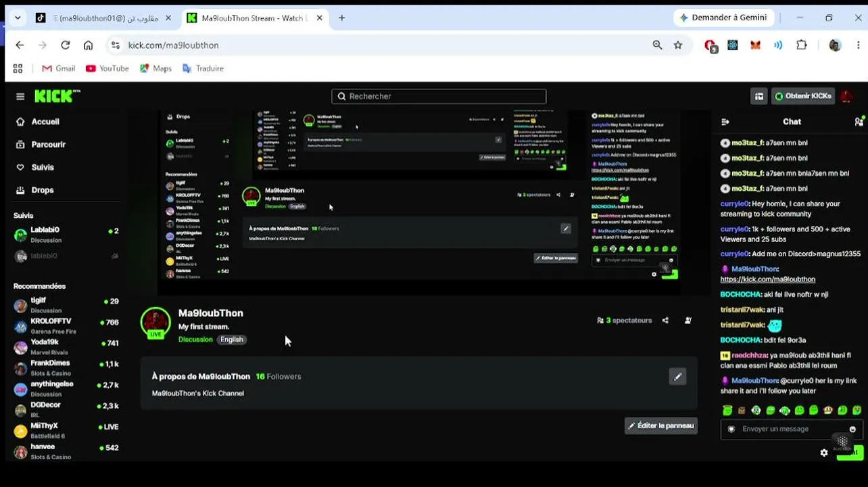Share the Ma9loubThon stream
This screenshot has height=487, width=868.
pyautogui.click(x=665, y=320)
